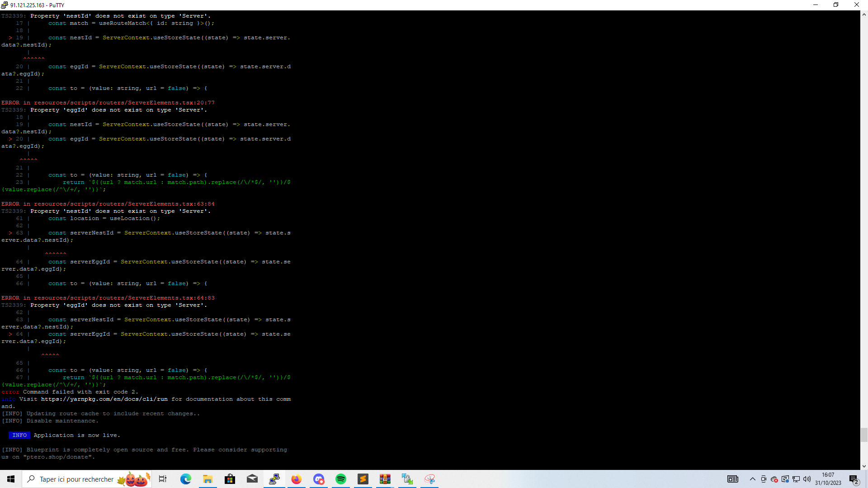Viewport: 868px width, 488px height.
Task: Open the Windows Update tray icon
Action: point(785,479)
